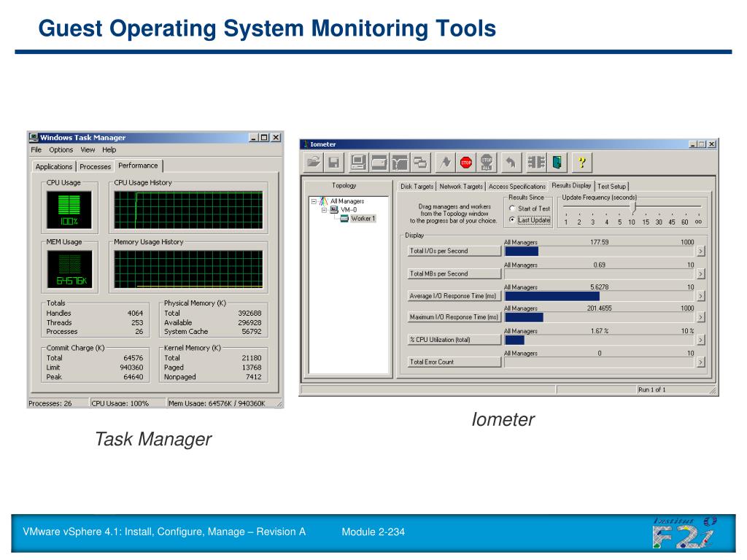
Task: Click the % CPU Utilization (total) button
Action: coord(454,340)
